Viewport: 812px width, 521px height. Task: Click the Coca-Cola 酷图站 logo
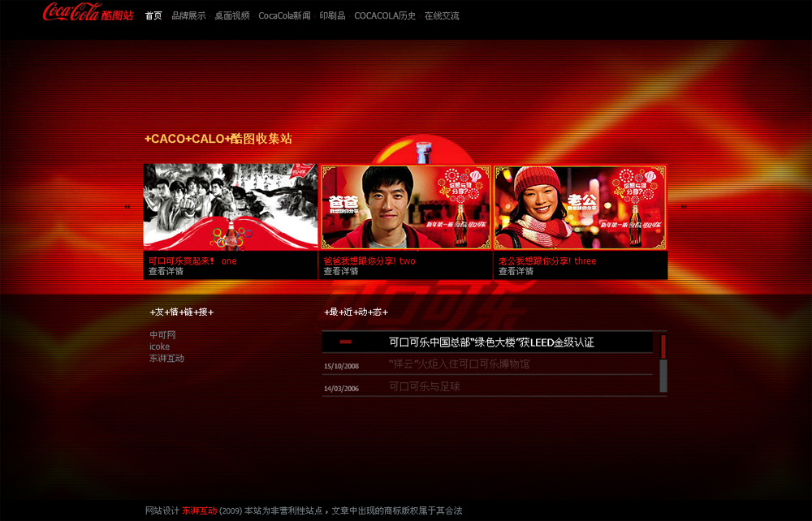pos(88,12)
